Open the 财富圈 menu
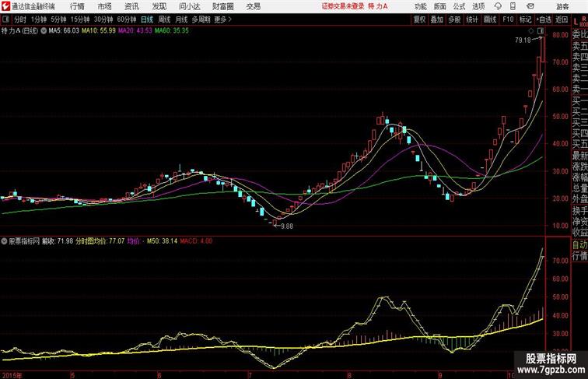 pos(223,6)
